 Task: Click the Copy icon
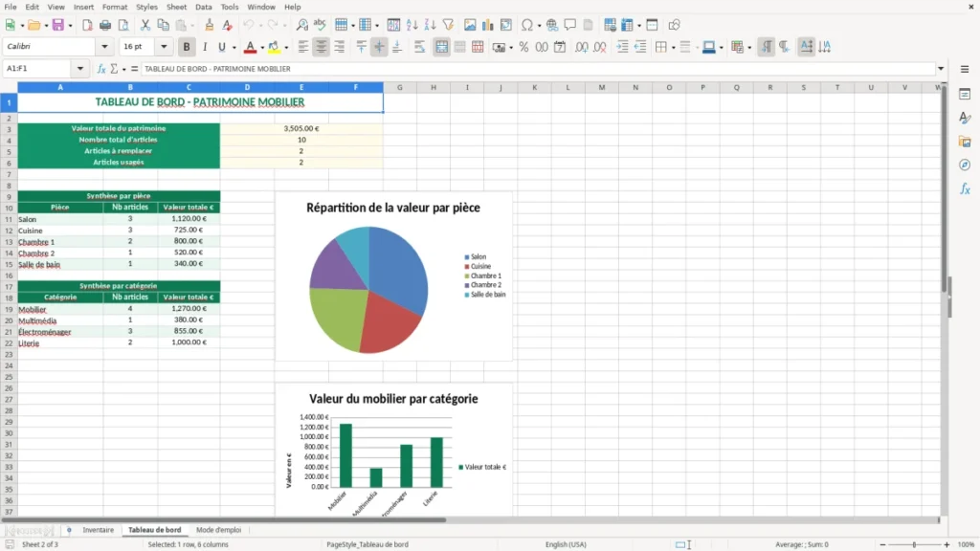point(163,25)
